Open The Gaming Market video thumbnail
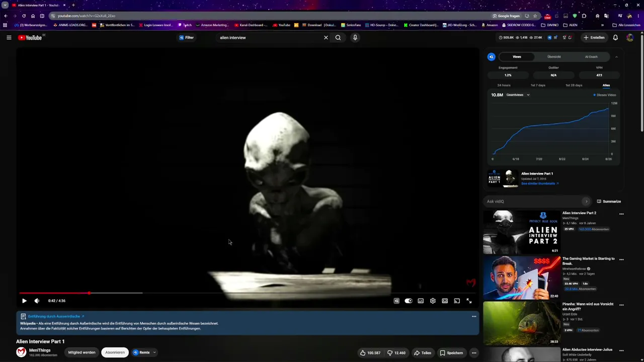The width and height of the screenshot is (644, 362). [x=521, y=278]
